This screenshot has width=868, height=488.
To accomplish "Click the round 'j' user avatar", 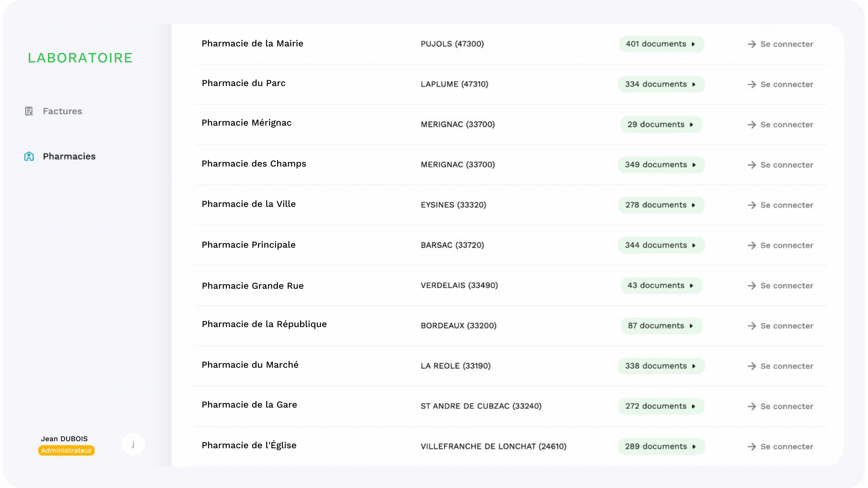I will [x=133, y=444].
